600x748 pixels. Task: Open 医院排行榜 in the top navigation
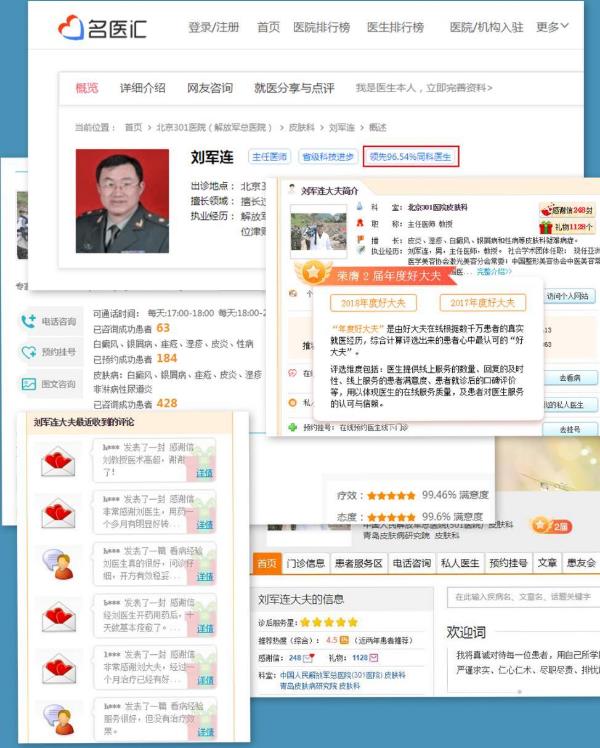click(x=321, y=27)
